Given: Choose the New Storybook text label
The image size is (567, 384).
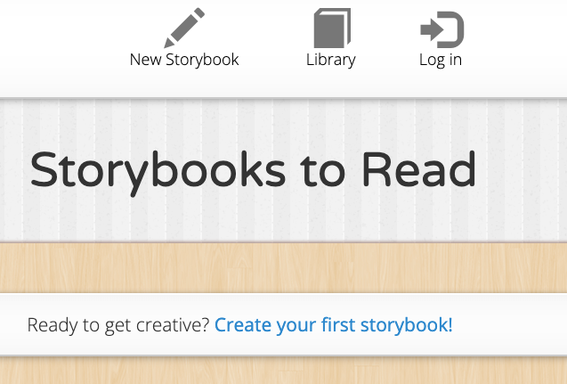Looking at the screenshot, I should [184, 60].
